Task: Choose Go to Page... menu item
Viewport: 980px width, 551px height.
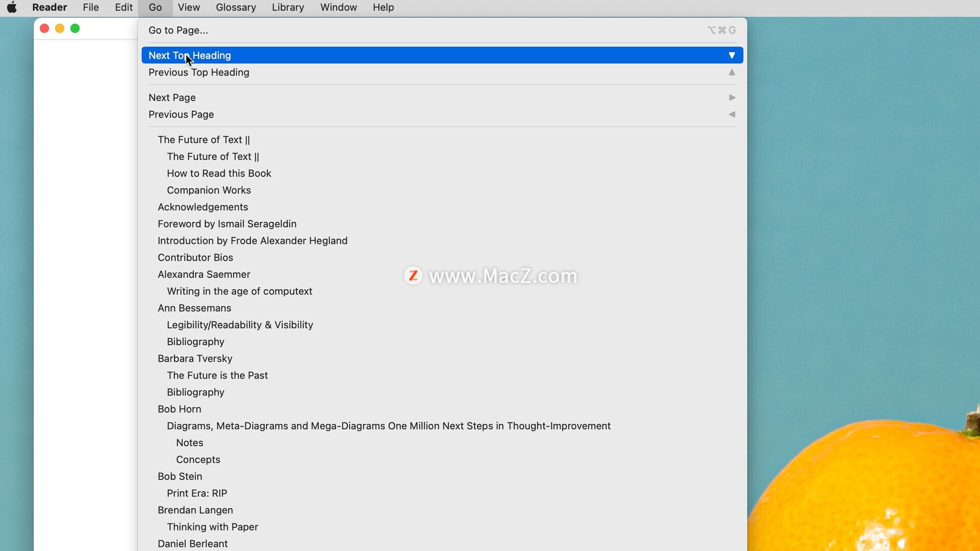Action: (x=442, y=30)
